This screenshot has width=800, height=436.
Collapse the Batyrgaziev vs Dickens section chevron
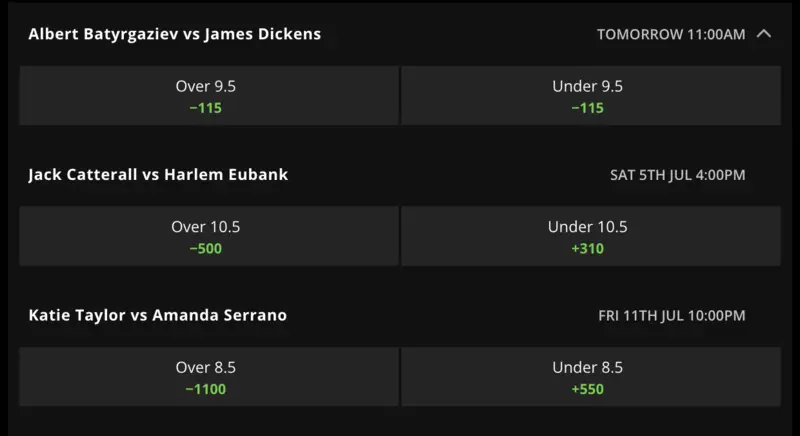click(764, 34)
